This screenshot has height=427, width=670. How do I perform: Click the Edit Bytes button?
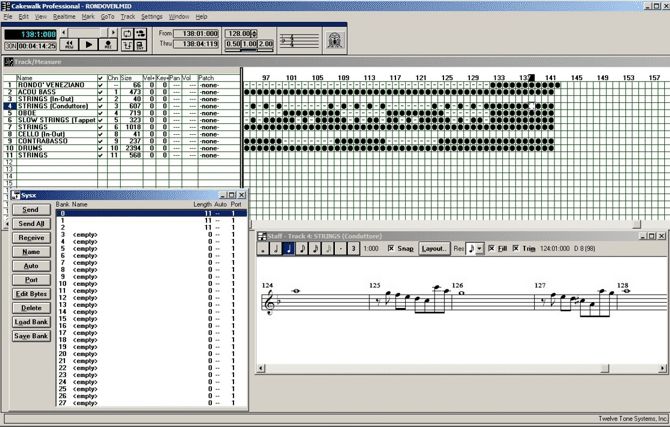point(31,294)
